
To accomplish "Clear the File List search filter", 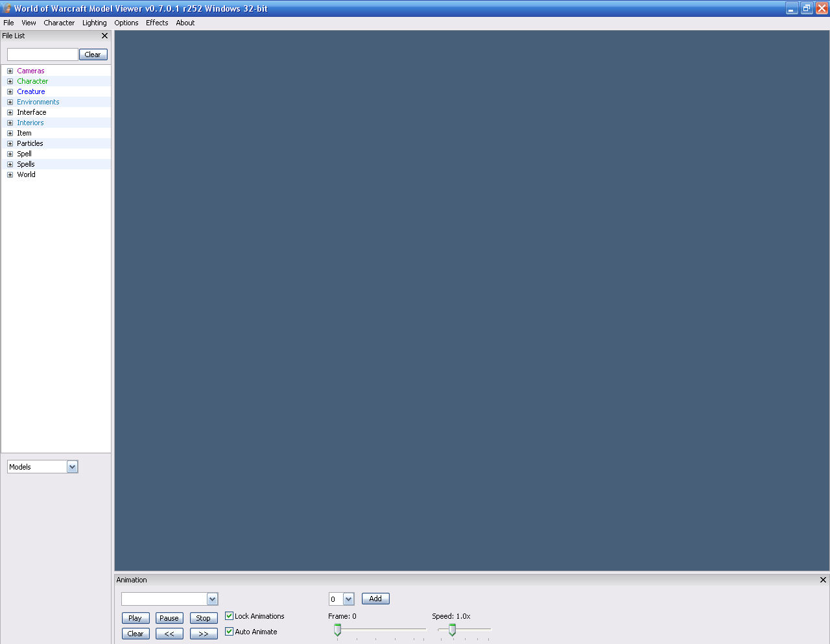I will tap(93, 54).
